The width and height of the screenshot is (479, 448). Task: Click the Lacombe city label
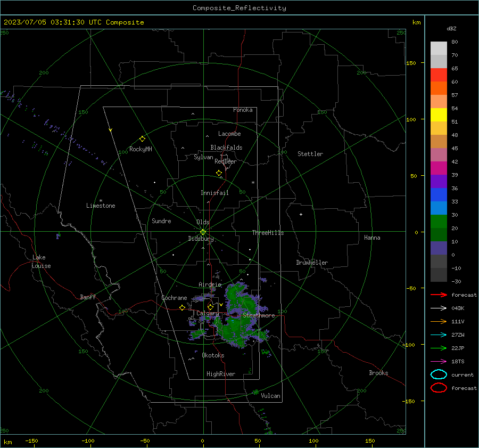tap(229, 134)
